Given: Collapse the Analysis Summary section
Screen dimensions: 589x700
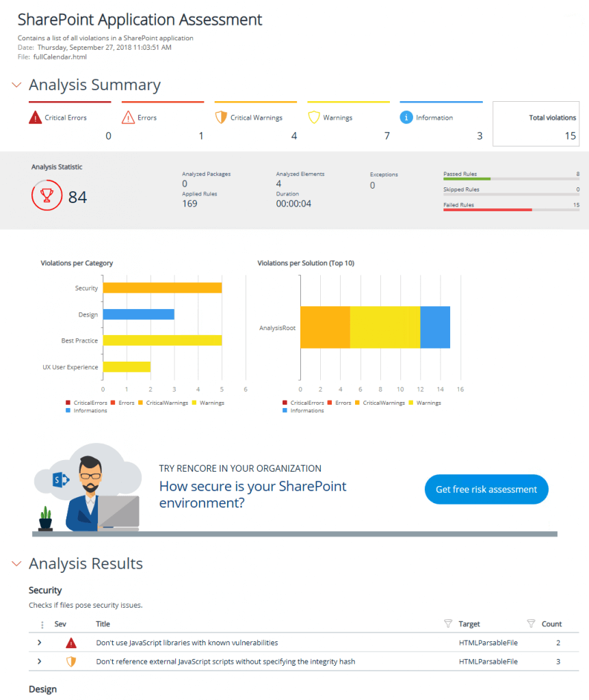Looking at the screenshot, I should click(x=16, y=85).
